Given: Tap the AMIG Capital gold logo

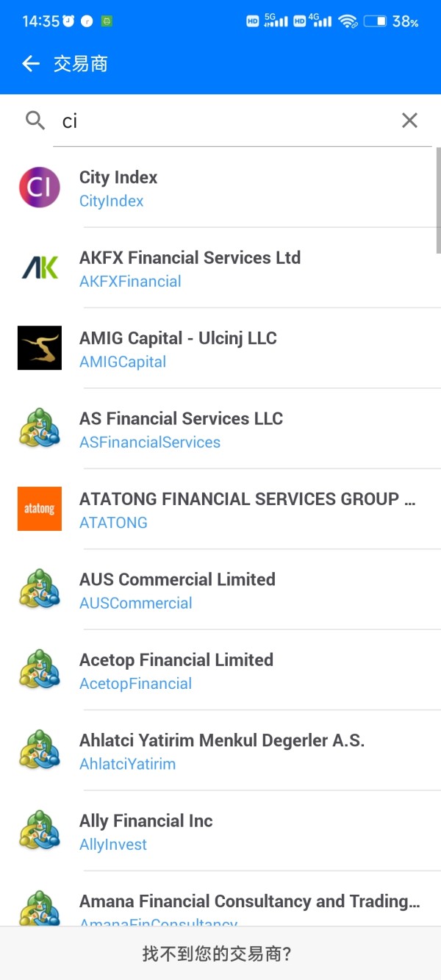Looking at the screenshot, I should (40, 348).
